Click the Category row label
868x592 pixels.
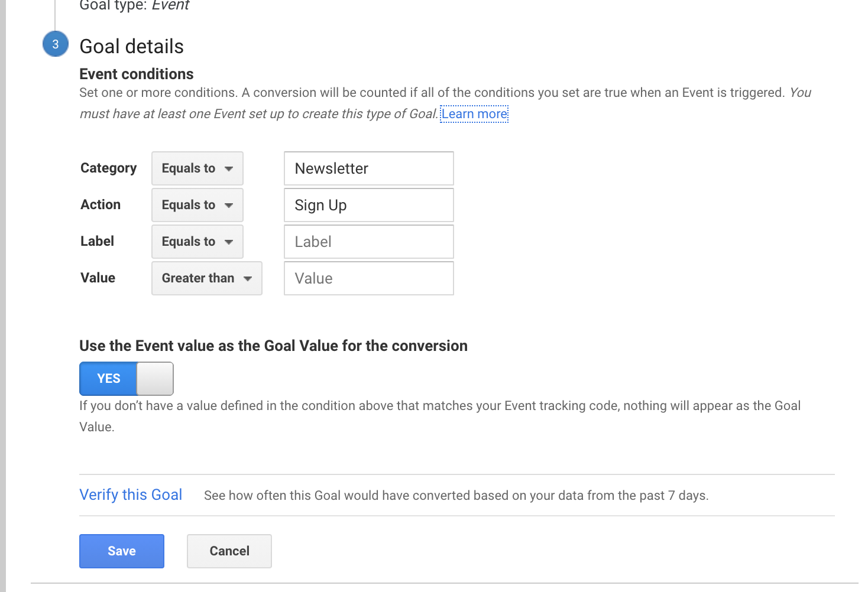coord(108,168)
